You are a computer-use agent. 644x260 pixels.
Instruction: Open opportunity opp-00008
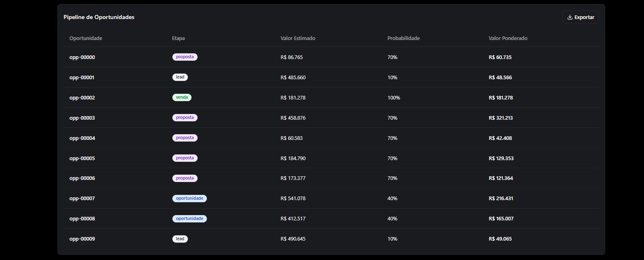pos(82,219)
